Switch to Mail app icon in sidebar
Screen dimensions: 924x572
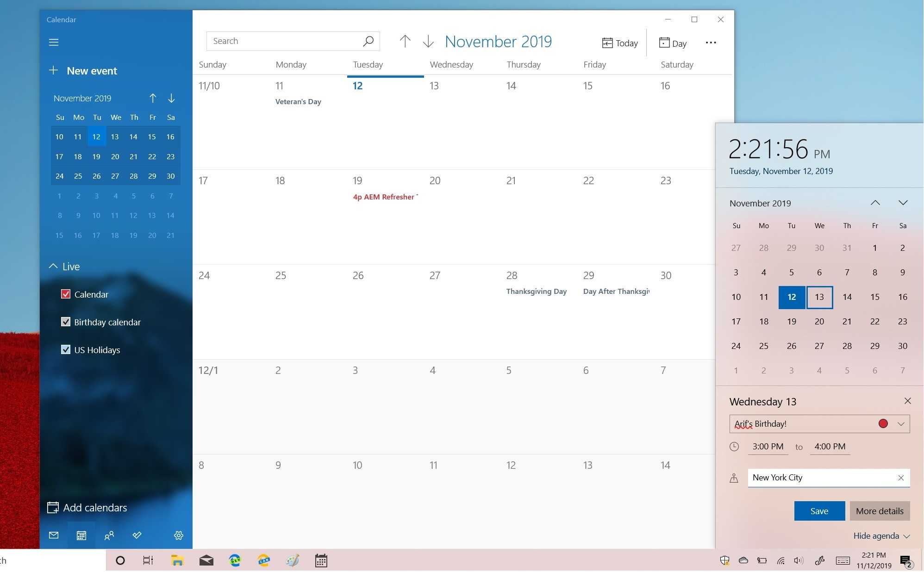[54, 535]
